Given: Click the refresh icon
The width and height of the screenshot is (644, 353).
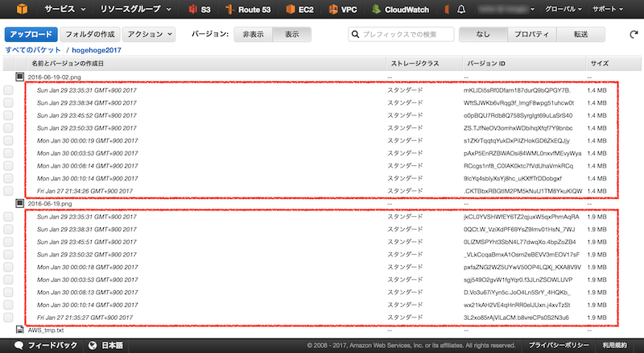Looking at the screenshot, I should click(634, 35).
